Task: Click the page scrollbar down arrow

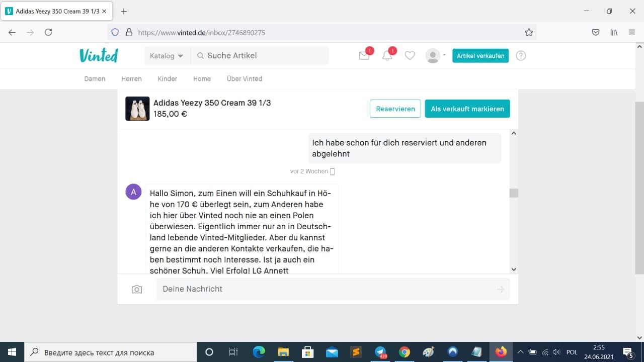Action: click(x=639, y=338)
